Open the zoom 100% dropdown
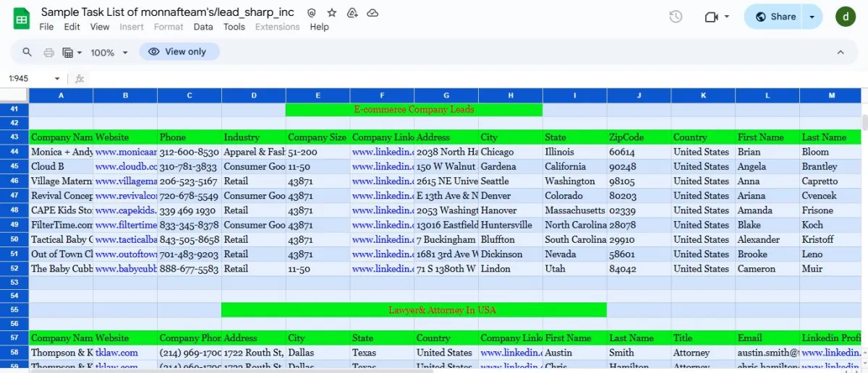Screen dimensions: 868x373 (x=109, y=52)
